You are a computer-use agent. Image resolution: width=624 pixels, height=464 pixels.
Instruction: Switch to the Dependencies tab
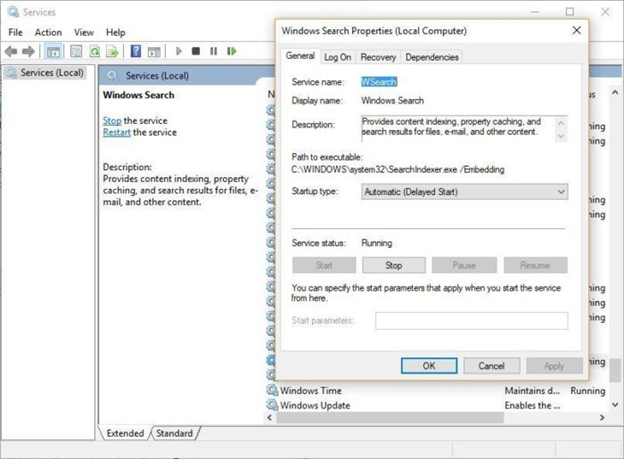(432, 57)
